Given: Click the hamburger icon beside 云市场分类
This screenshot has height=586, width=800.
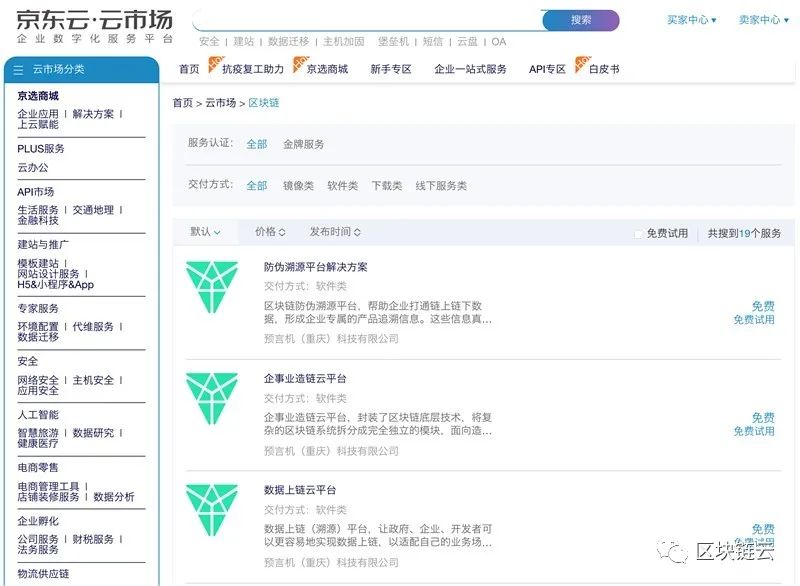Looking at the screenshot, I should [x=18, y=70].
